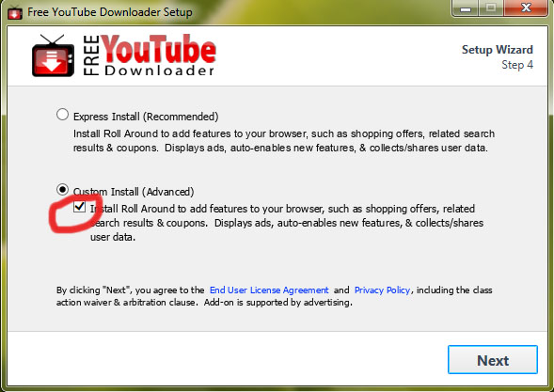Click the Next button
554x392 pixels.
pyautogui.click(x=493, y=360)
